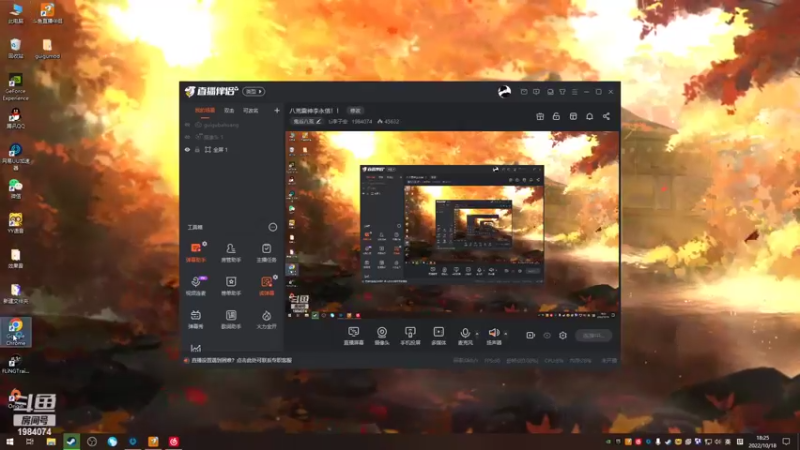This screenshot has width=800, height=450.
Task: Open the notification bell icon
Action: click(589, 116)
